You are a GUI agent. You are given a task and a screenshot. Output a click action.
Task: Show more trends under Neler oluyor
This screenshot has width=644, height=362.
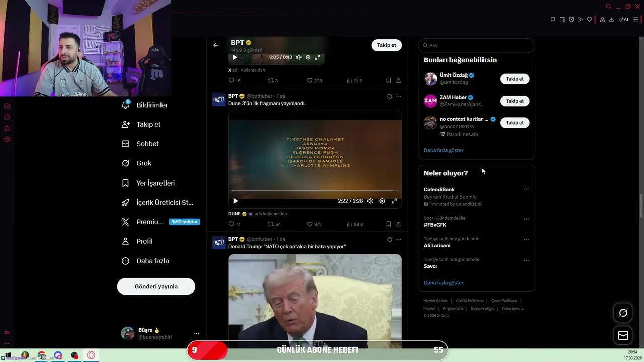click(x=443, y=283)
